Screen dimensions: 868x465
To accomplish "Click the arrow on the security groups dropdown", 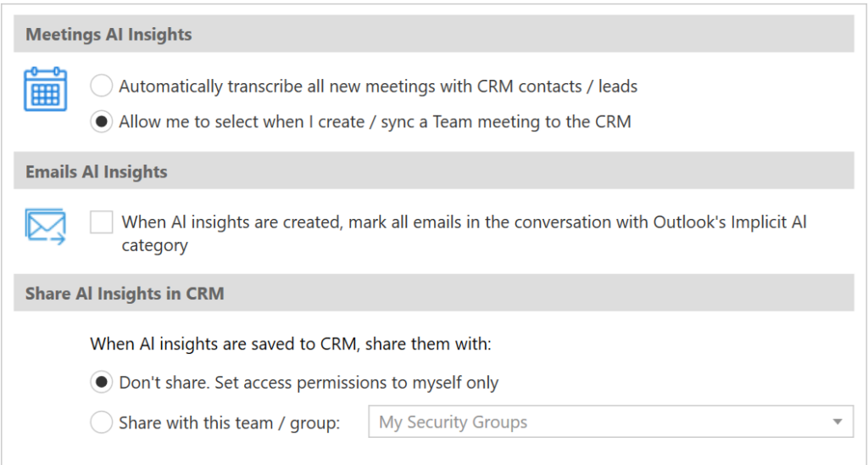I will 837,422.
